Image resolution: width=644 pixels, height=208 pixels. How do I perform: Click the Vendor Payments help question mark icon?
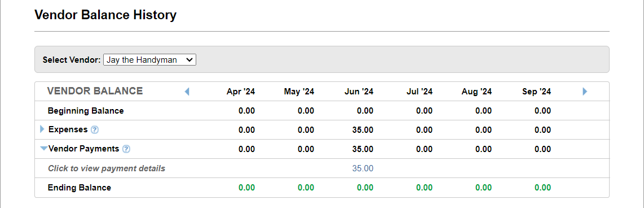pyautogui.click(x=126, y=149)
